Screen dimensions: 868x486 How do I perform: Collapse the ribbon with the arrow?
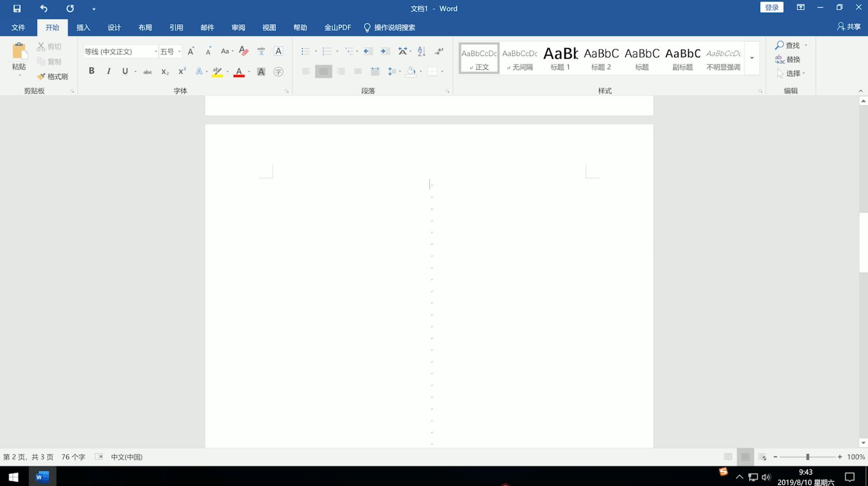pos(860,91)
